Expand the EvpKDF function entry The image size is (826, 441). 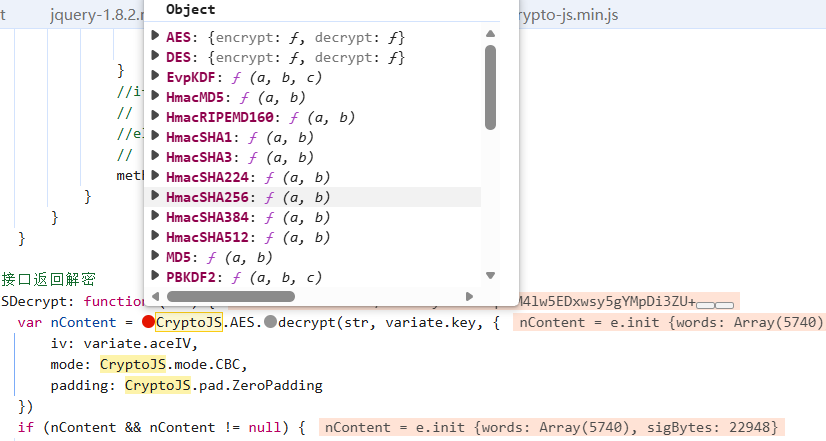155,75
